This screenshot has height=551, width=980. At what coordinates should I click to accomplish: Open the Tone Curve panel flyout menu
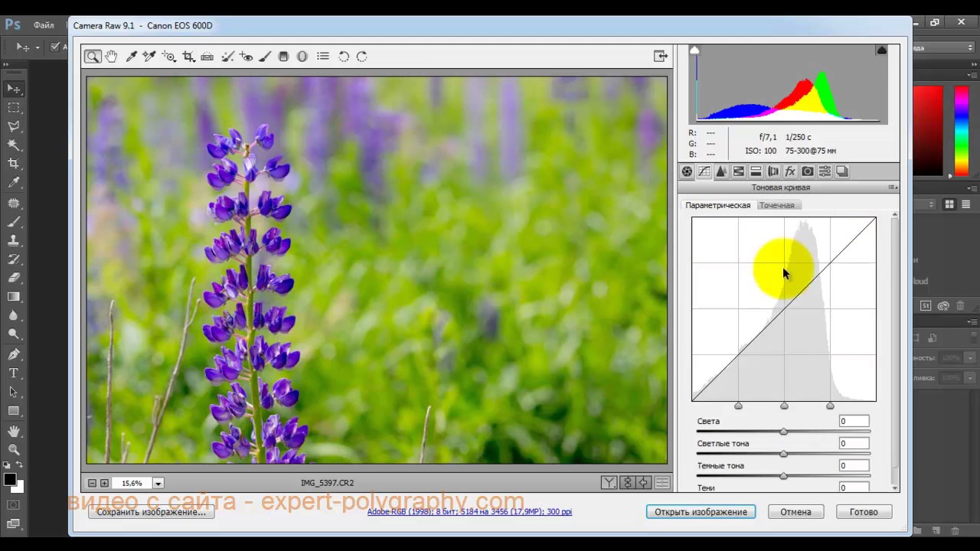893,187
